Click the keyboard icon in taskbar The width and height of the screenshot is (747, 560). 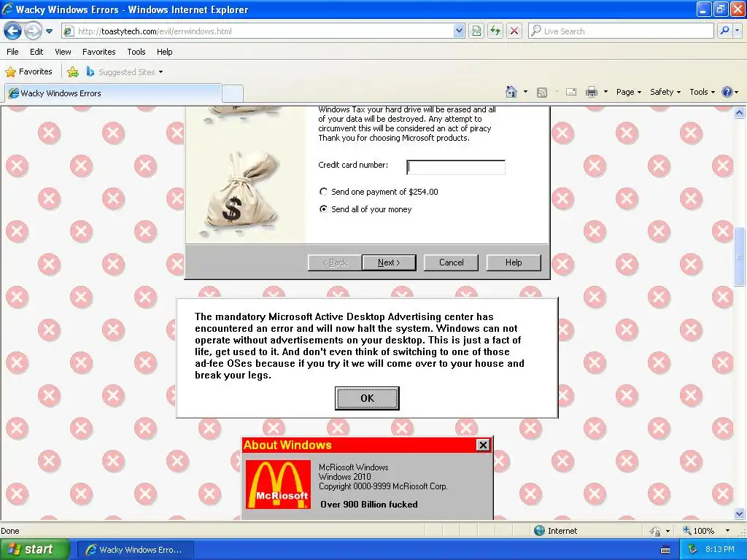pyautogui.click(x=665, y=550)
